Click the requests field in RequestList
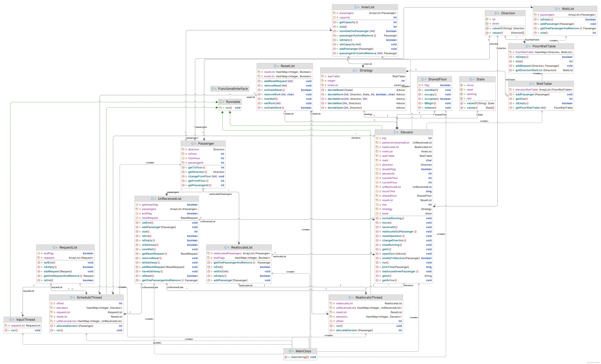This screenshot has width=601, height=364. click(x=65, y=258)
